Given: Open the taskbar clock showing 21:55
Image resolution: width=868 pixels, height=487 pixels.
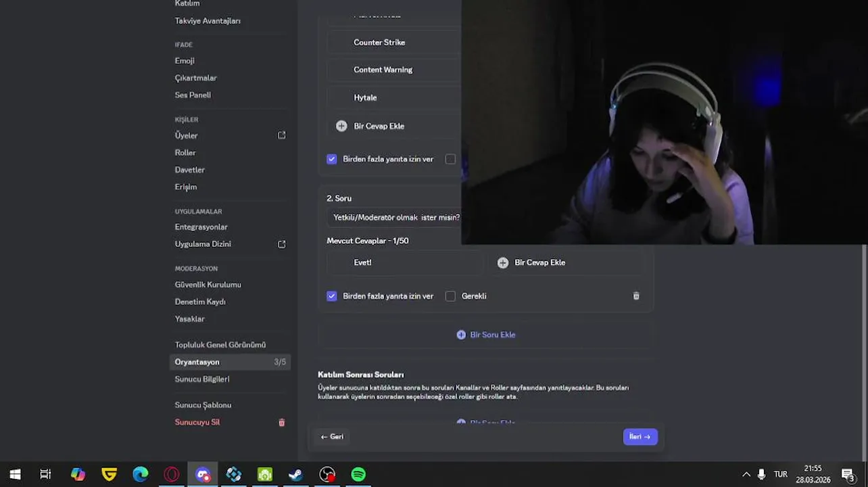Looking at the screenshot, I should tap(813, 475).
